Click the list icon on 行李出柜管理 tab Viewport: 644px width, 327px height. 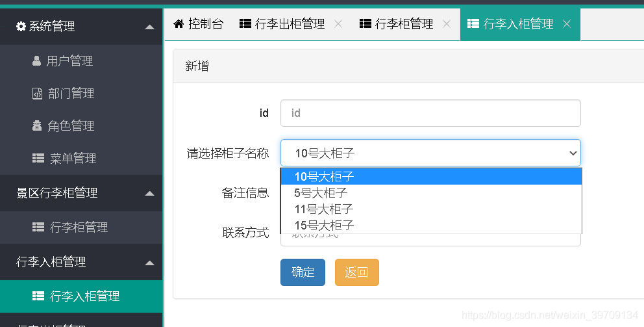pos(245,24)
